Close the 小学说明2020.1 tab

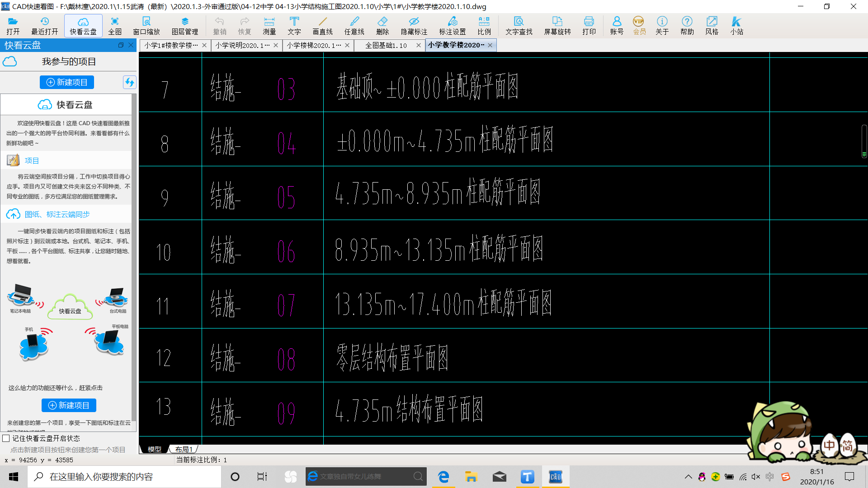point(276,45)
